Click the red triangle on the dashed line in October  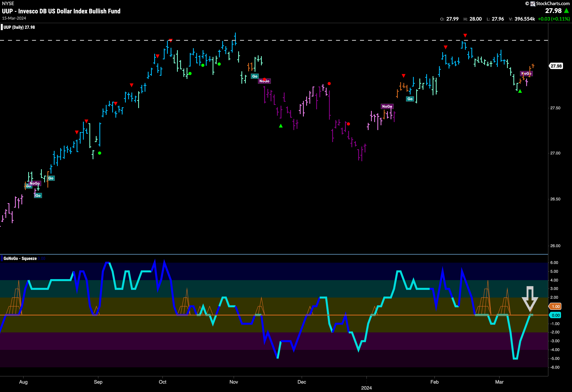coord(171,41)
